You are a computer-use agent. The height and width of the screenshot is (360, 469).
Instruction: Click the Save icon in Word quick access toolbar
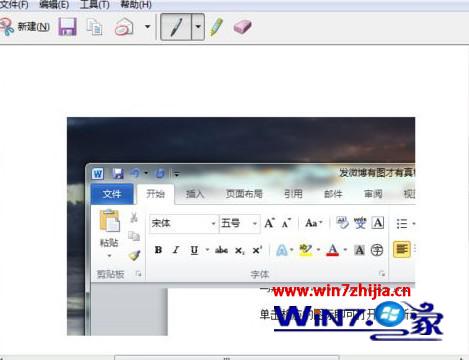point(118,174)
